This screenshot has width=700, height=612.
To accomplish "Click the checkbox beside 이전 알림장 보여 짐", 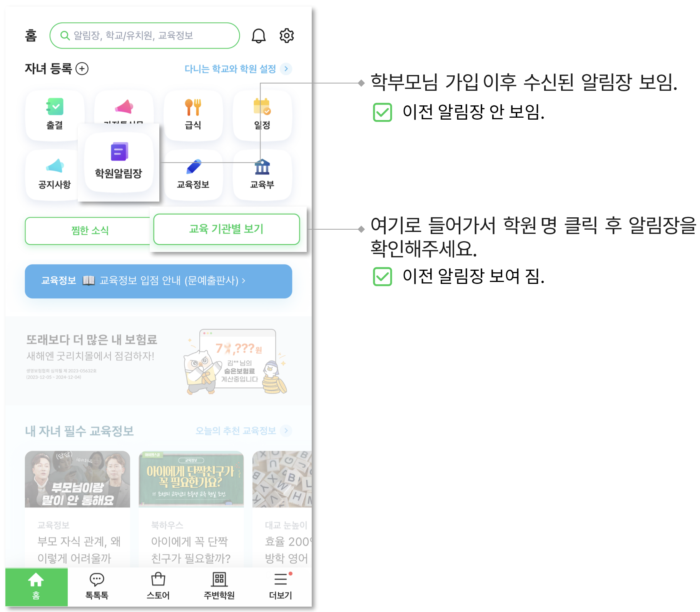I will point(383,277).
